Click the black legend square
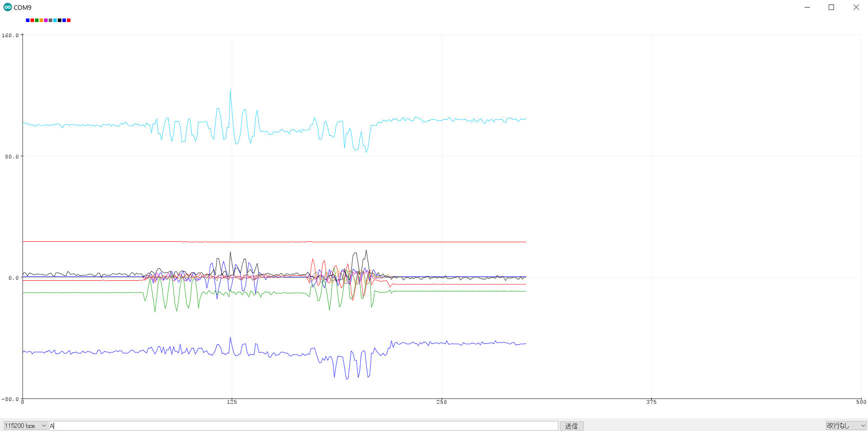The width and height of the screenshot is (868, 431). (x=60, y=21)
